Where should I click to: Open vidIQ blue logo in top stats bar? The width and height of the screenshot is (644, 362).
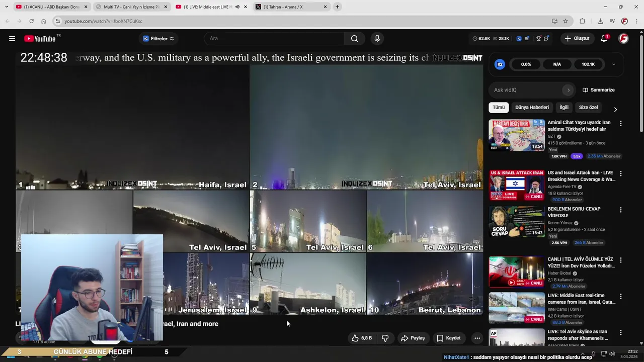(x=519, y=39)
